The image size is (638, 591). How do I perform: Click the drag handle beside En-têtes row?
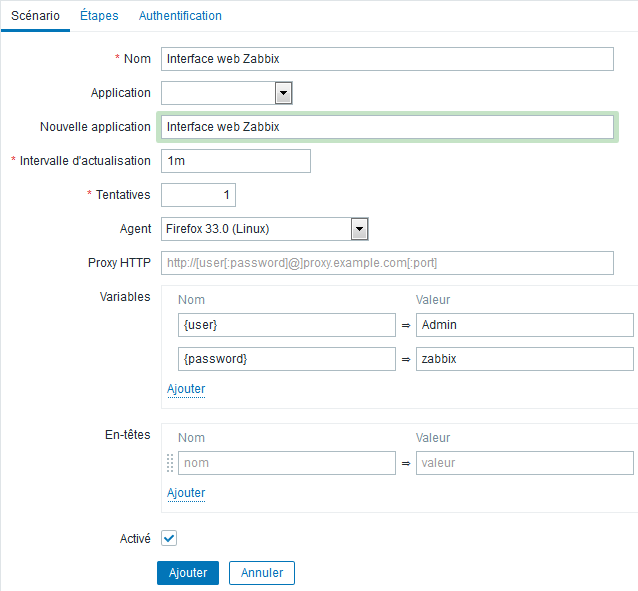click(170, 463)
